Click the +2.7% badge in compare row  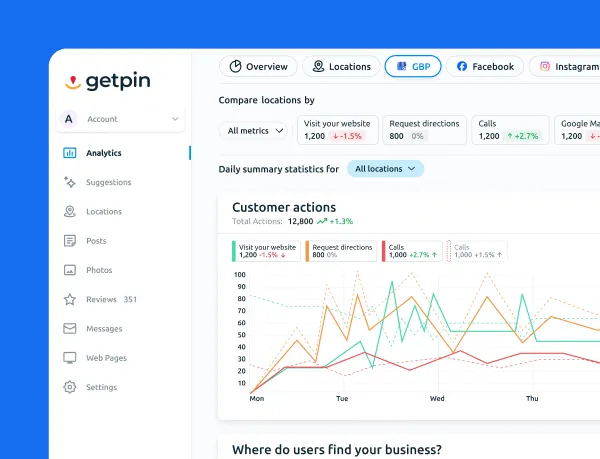tap(523, 136)
